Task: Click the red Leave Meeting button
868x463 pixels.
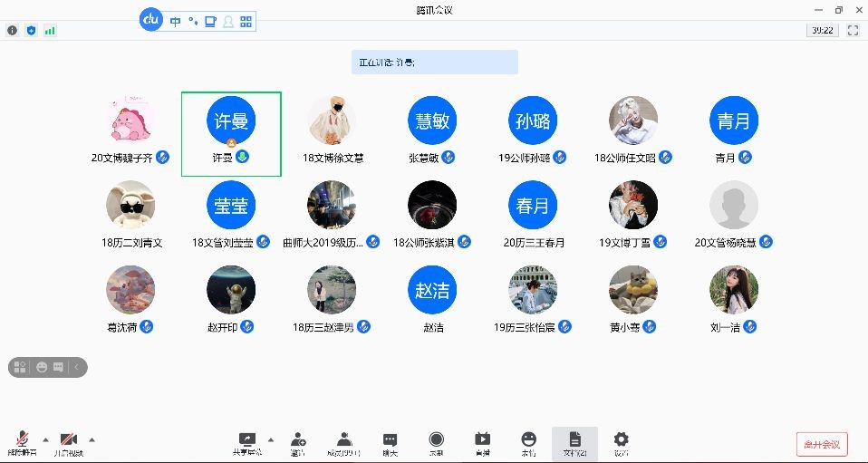Action: click(x=822, y=444)
